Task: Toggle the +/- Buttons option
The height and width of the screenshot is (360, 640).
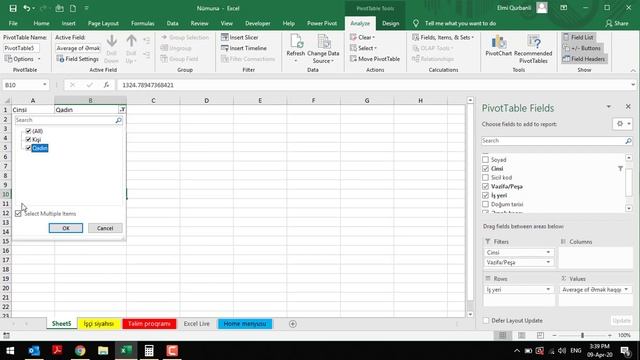Action: click(x=582, y=48)
